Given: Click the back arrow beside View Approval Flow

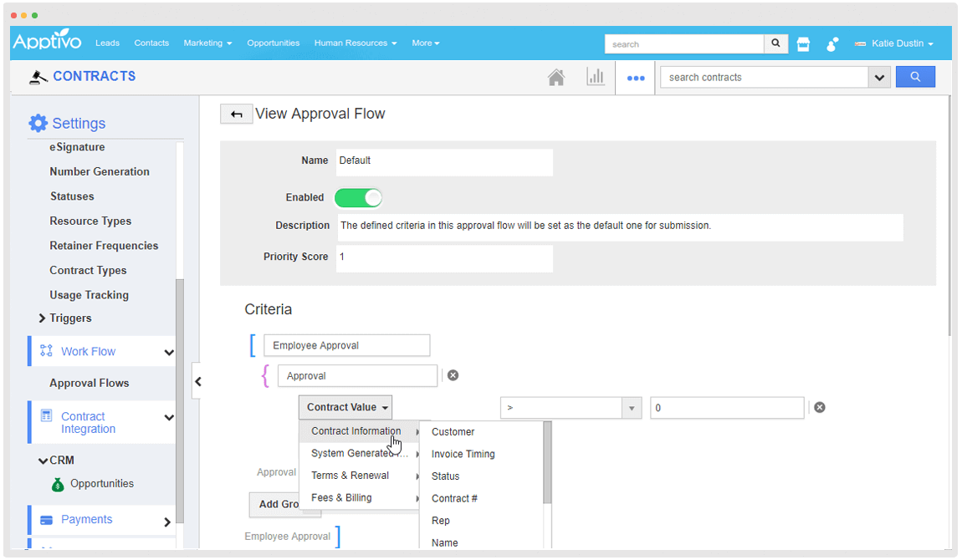Looking at the screenshot, I should [236, 115].
